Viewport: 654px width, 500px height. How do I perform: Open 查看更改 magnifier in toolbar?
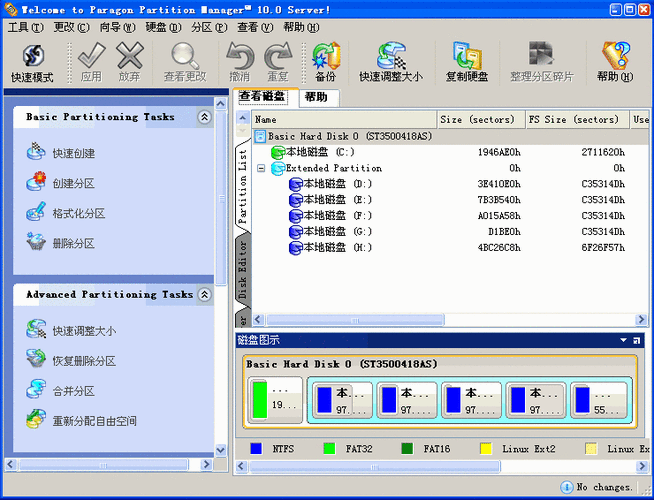pyautogui.click(x=185, y=63)
